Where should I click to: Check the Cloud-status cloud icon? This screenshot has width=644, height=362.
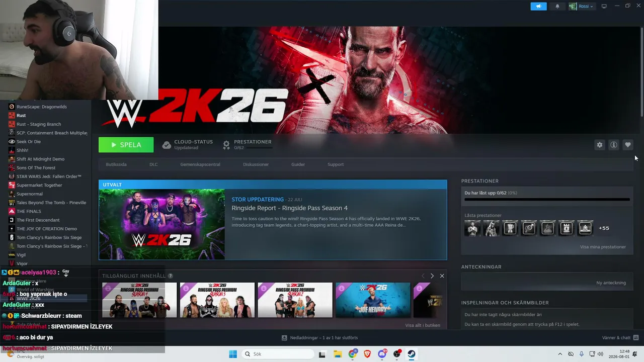pos(167,145)
